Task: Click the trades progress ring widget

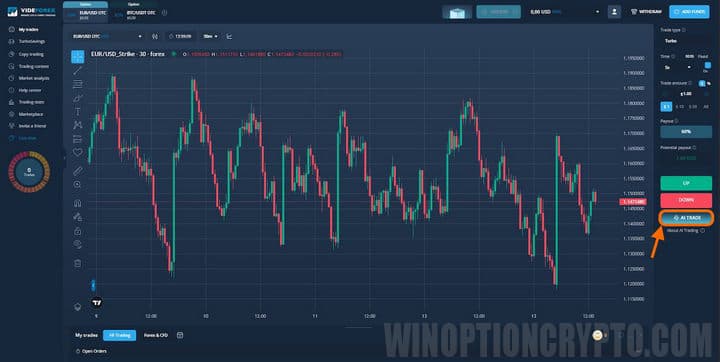Action: [x=29, y=172]
